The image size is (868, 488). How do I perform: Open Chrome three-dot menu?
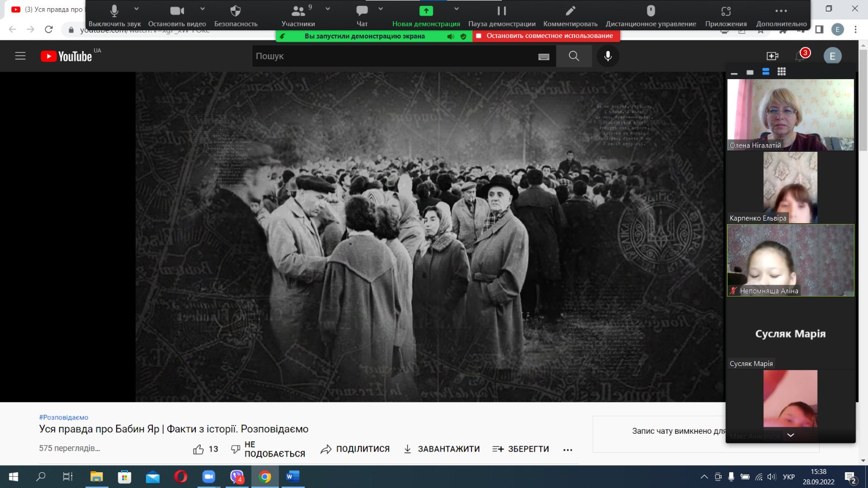tap(856, 29)
